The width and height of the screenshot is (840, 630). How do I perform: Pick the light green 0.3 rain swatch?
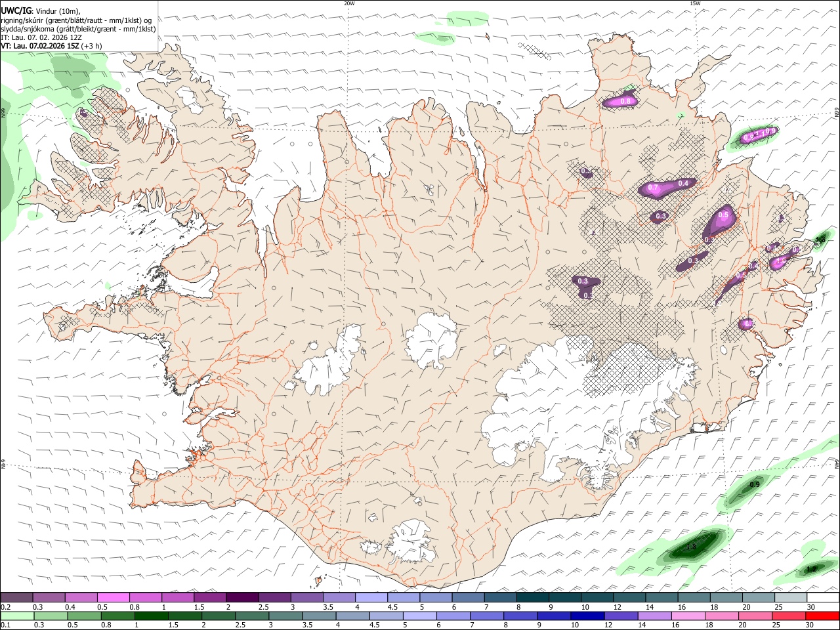pos(51,616)
